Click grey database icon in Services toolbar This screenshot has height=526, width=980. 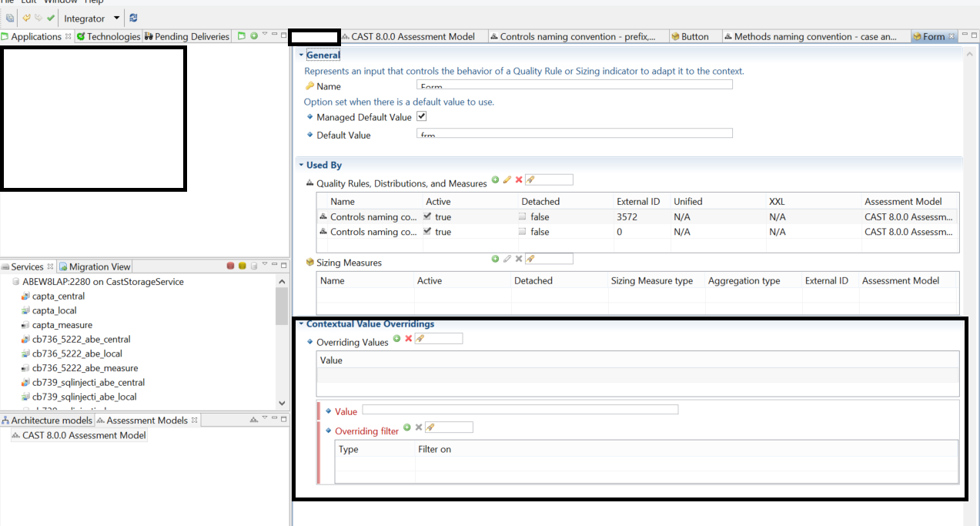coord(253,266)
